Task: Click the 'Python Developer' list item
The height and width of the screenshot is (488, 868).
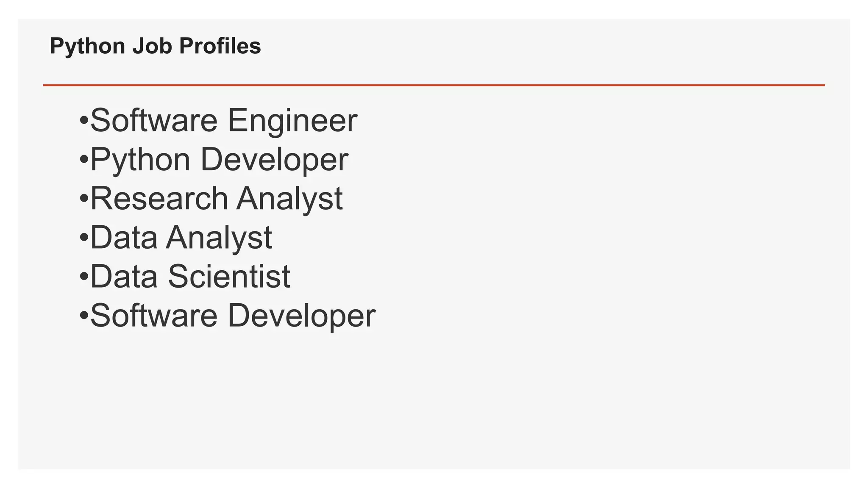Action: coord(219,160)
